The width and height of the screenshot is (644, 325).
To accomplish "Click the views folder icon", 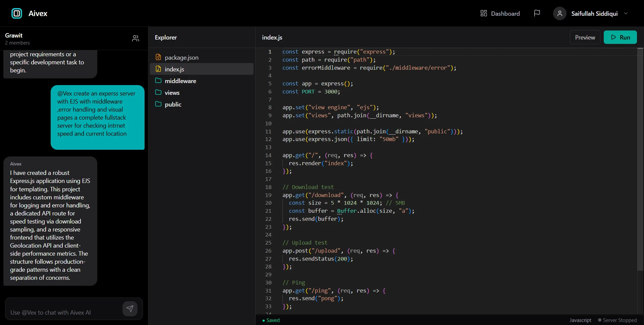I will [158, 92].
